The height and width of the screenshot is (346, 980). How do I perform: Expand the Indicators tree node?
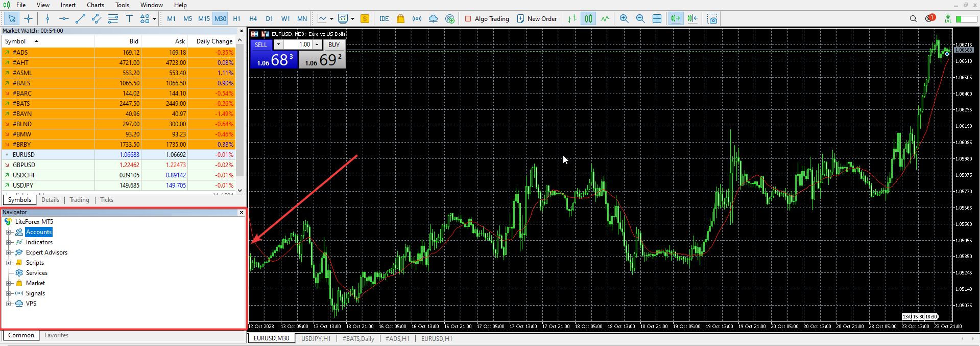[x=8, y=242]
